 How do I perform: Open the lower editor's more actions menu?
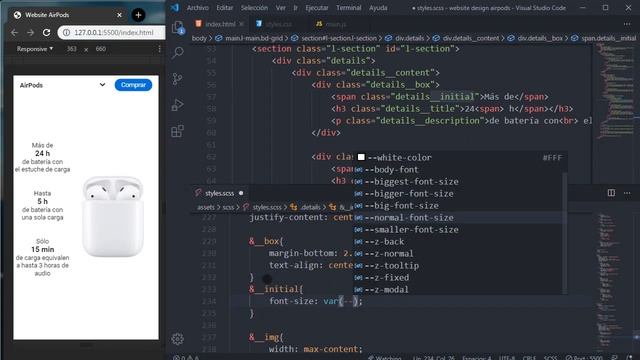(627, 193)
